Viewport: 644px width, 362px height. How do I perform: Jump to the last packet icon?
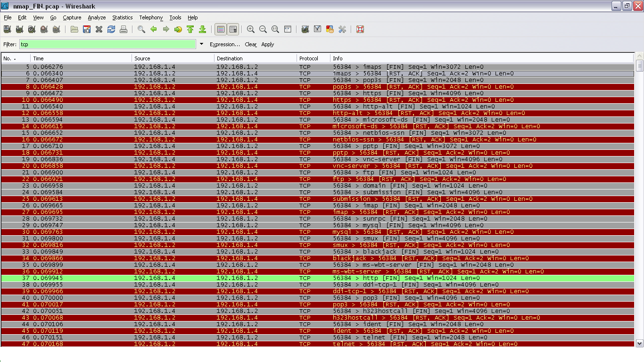(203, 29)
